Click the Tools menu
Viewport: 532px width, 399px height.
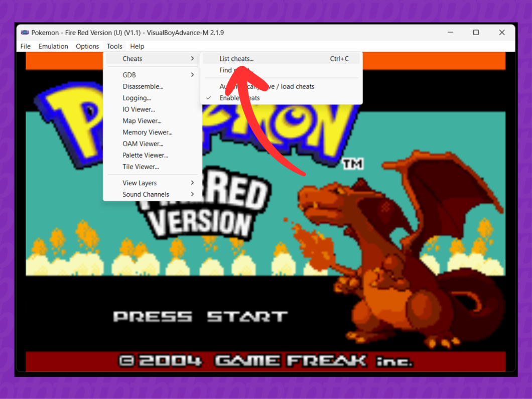114,46
